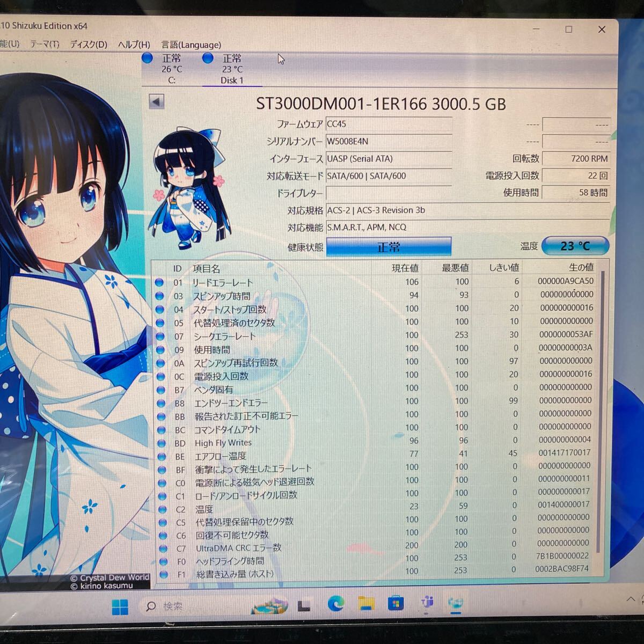The width and height of the screenshot is (644, 644).
Task: Click the interface field UASP (Serial ATA)
Action: click(389, 159)
